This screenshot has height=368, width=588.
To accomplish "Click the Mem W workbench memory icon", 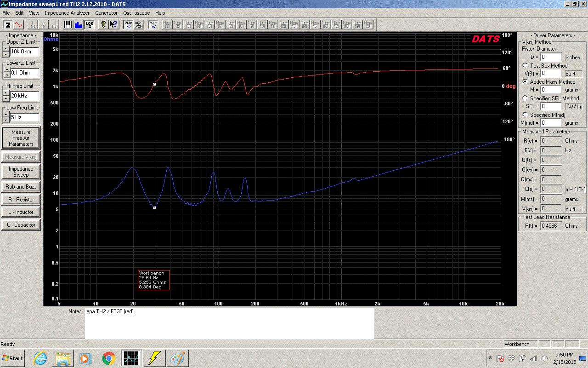I will (153, 25).
